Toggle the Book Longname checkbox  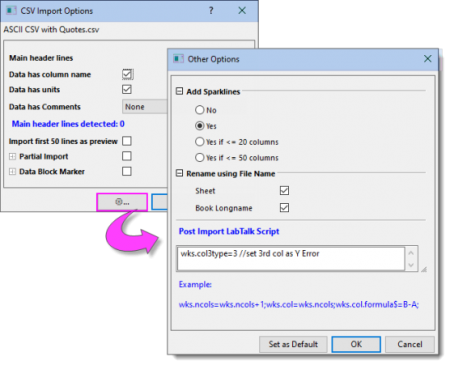click(284, 208)
